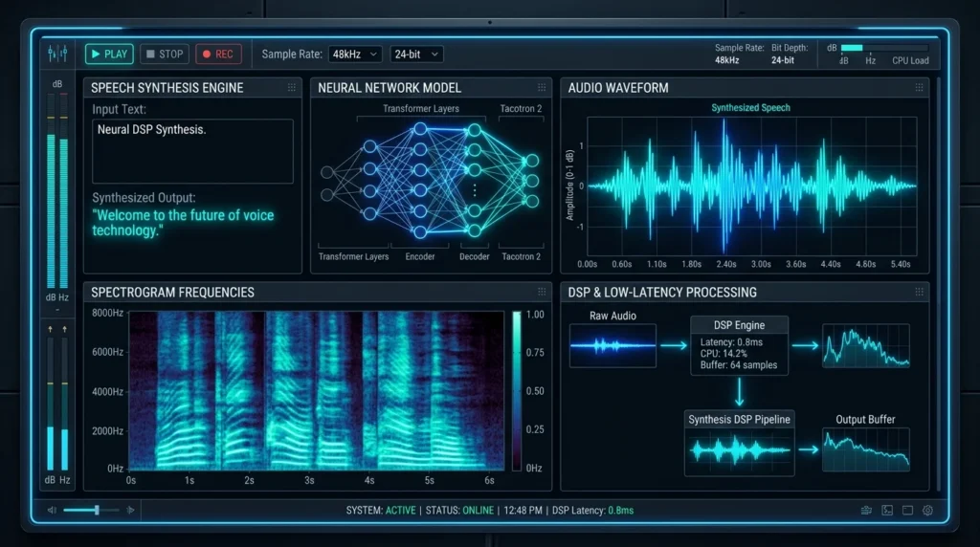Click the top output node of neural network
This screenshot has height=547, width=980.
tap(532, 161)
